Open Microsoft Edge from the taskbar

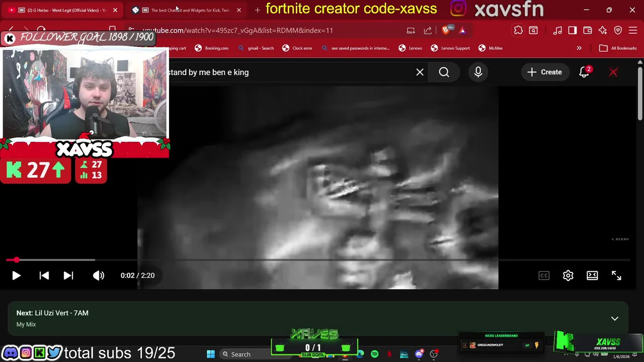coord(360,354)
